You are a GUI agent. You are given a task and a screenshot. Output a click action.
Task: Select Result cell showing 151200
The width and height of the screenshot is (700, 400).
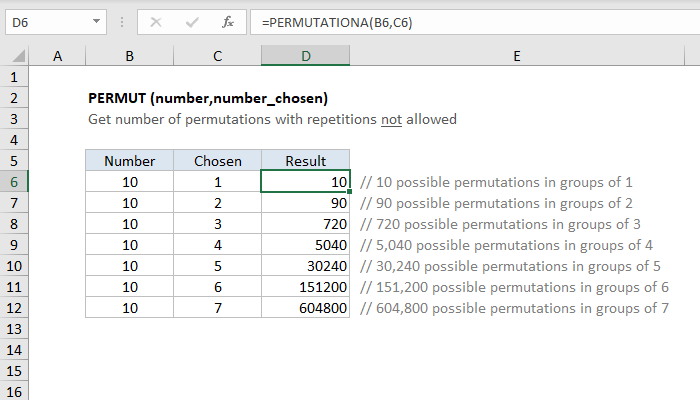[x=305, y=287]
